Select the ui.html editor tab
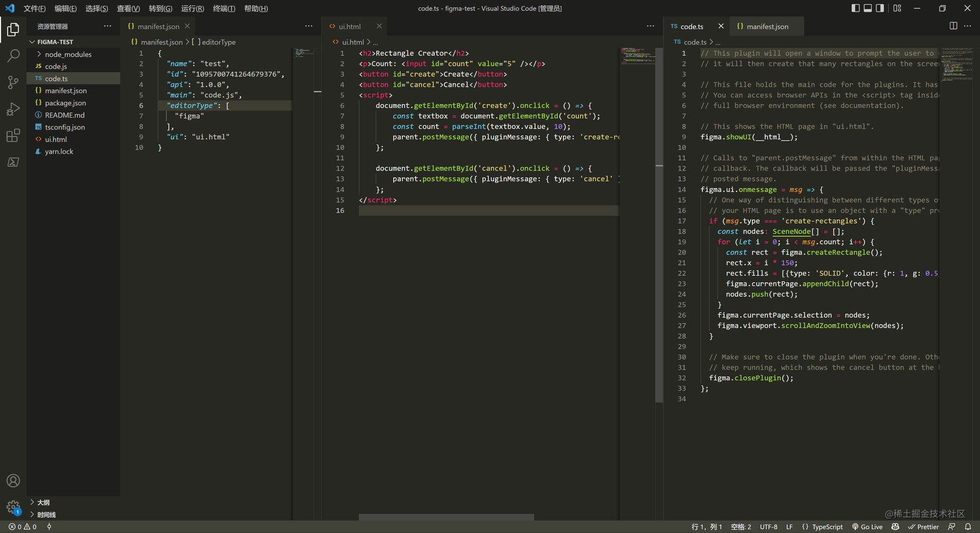This screenshot has height=533, width=980. pyautogui.click(x=355, y=26)
